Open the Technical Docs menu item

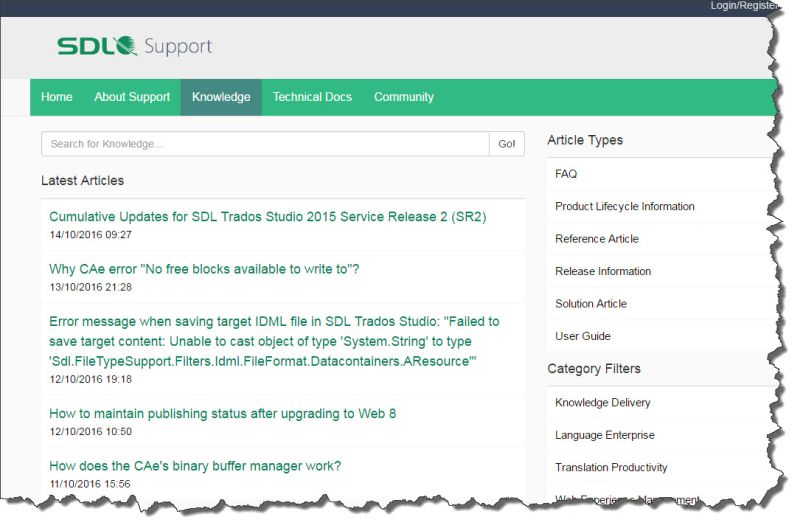[x=312, y=97]
